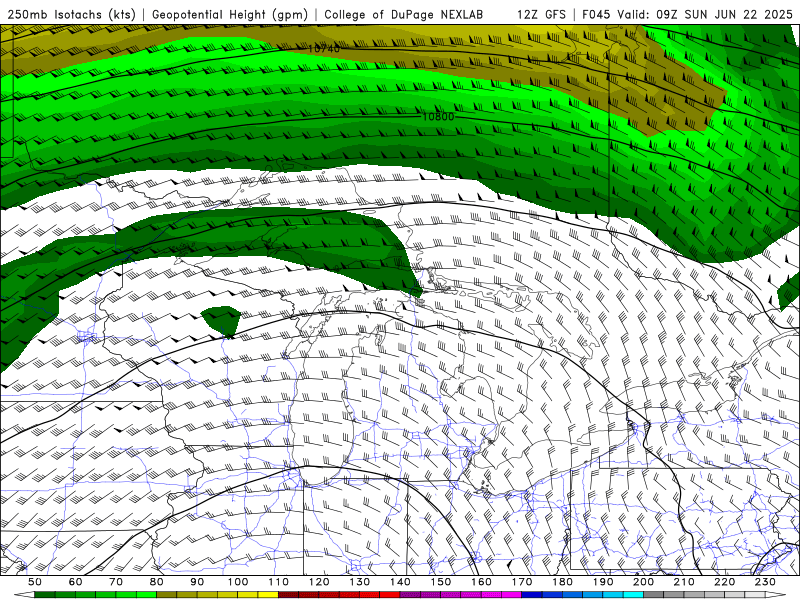This screenshot has height=600, width=800.
Task: Click the 190 value on the color scale
Action: 603,582
